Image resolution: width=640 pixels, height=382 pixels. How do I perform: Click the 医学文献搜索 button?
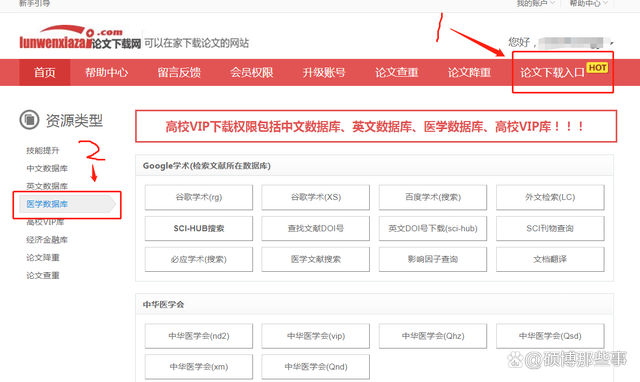coord(316,259)
